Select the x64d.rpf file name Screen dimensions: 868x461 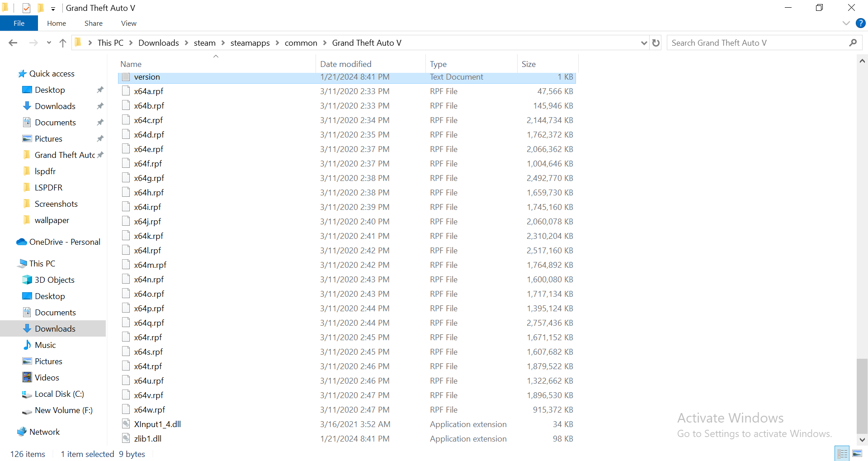click(149, 134)
